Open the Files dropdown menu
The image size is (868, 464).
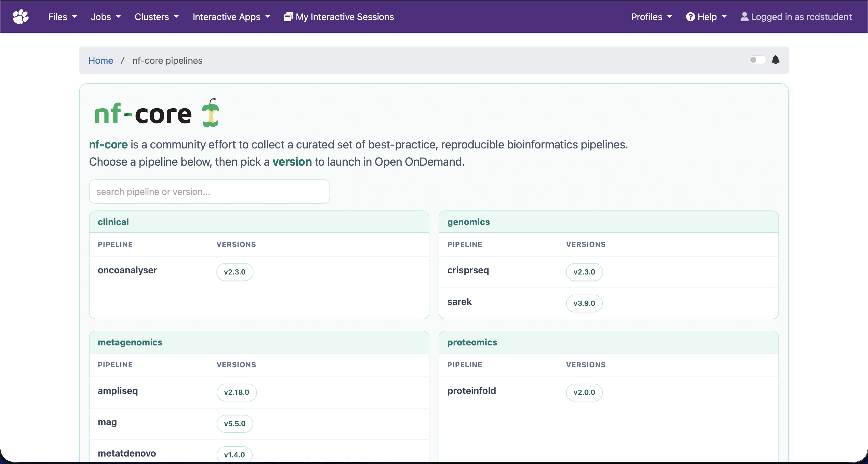pyautogui.click(x=63, y=17)
